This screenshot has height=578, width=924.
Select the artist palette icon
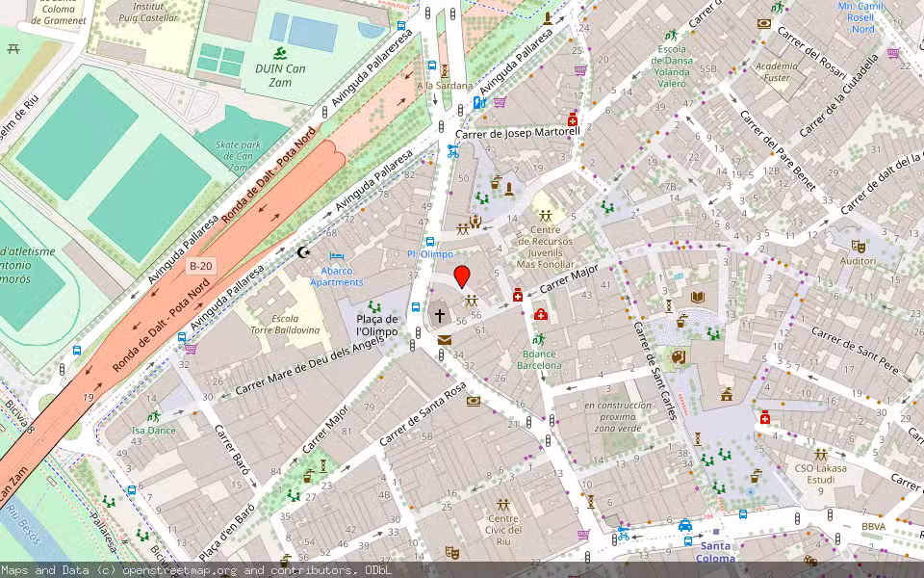click(x=679, y=356)
